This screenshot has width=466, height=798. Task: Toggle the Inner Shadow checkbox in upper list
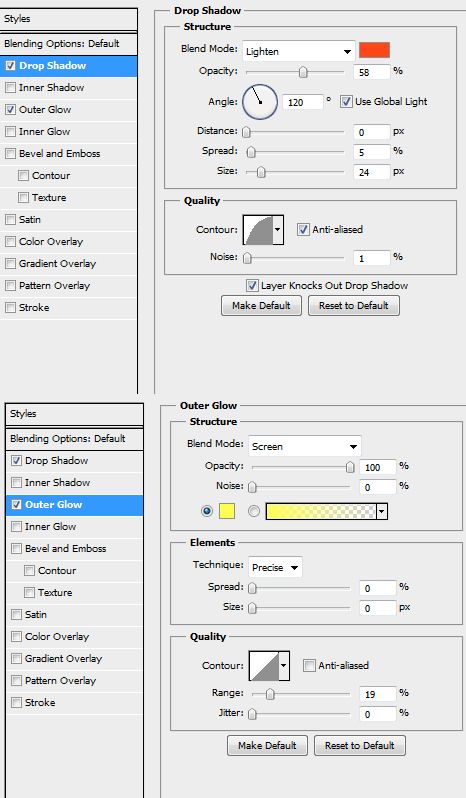(10, 88)
